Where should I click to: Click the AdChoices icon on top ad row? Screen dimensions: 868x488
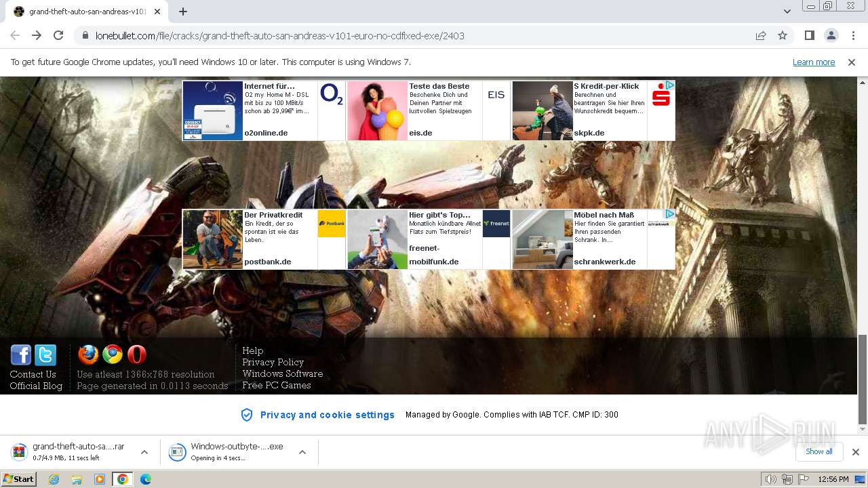(669, 85)
